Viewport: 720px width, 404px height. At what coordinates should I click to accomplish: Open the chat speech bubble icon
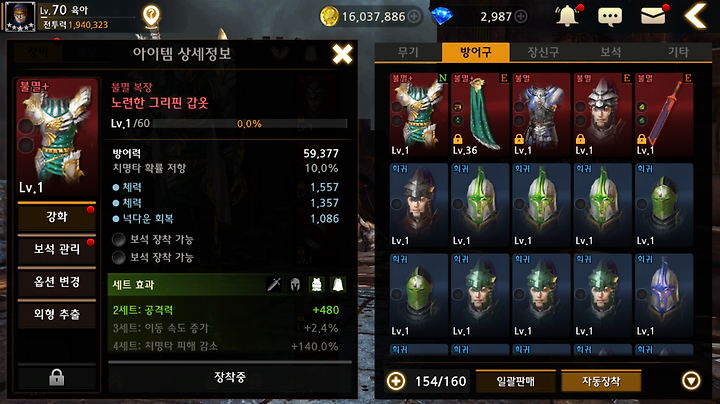pyautogui.click(x=610, y=17)
